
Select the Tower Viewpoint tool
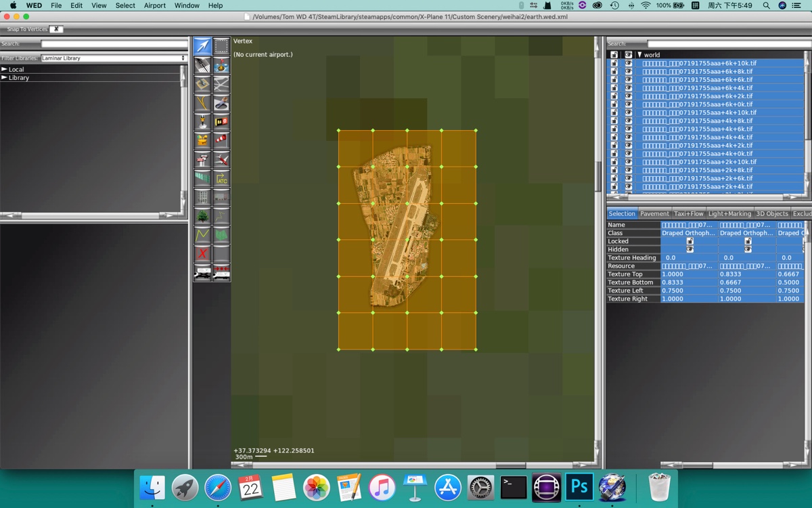[x=202, y=159]
